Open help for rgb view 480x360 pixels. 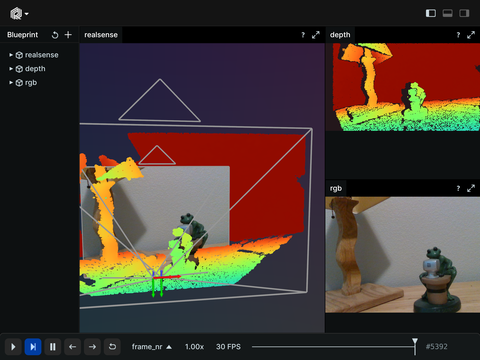click(458, 188)
